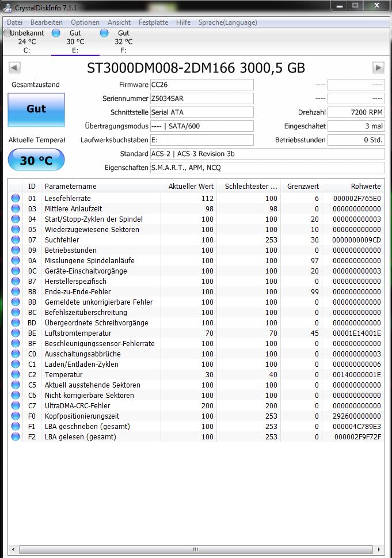Click the Standard field ACS-2 | ACS-3

(x=267, y=154)
